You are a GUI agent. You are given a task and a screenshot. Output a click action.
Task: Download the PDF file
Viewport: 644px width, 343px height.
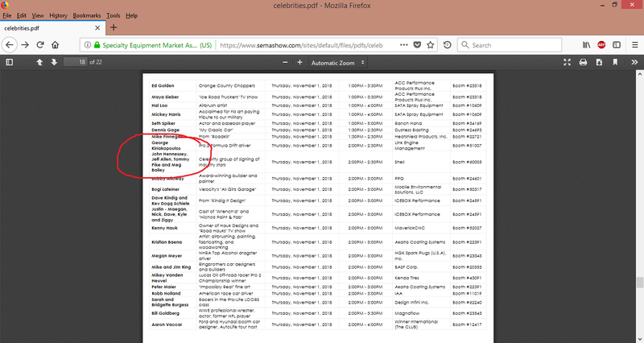click(599, 62)
